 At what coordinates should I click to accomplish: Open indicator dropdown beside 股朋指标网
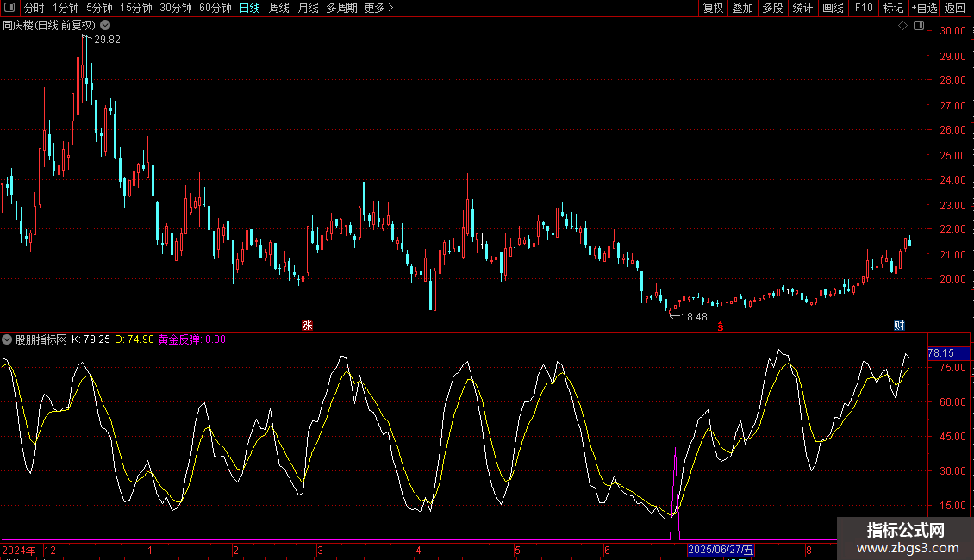pos(7,339)
